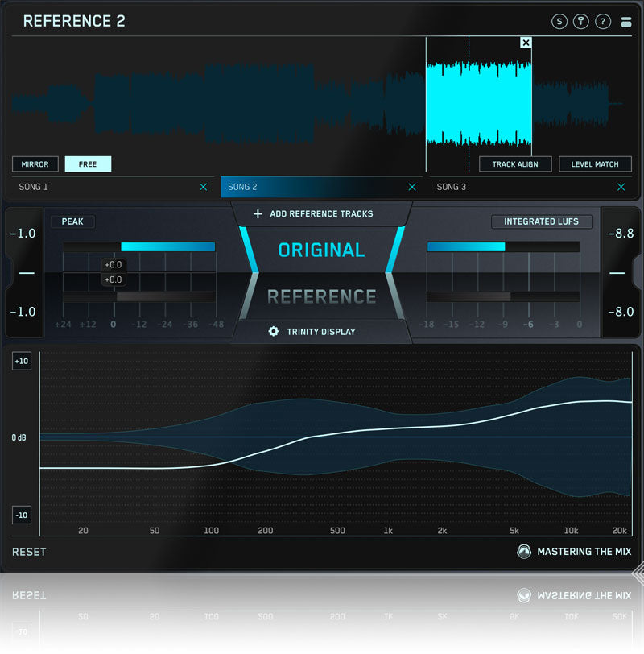Click the 100 frequency label
644x654 pixels.
coord(212,531)
